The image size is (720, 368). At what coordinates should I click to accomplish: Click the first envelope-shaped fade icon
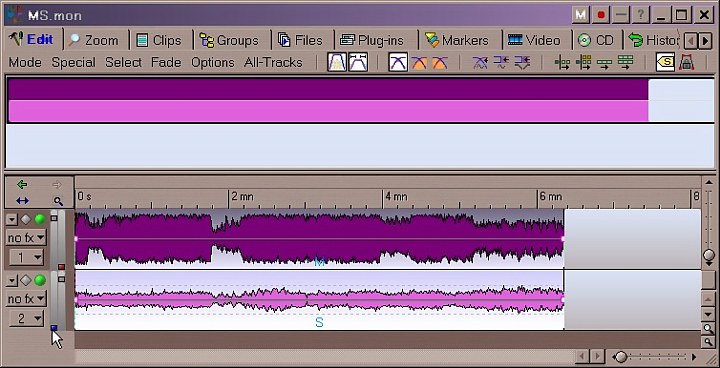337,62
